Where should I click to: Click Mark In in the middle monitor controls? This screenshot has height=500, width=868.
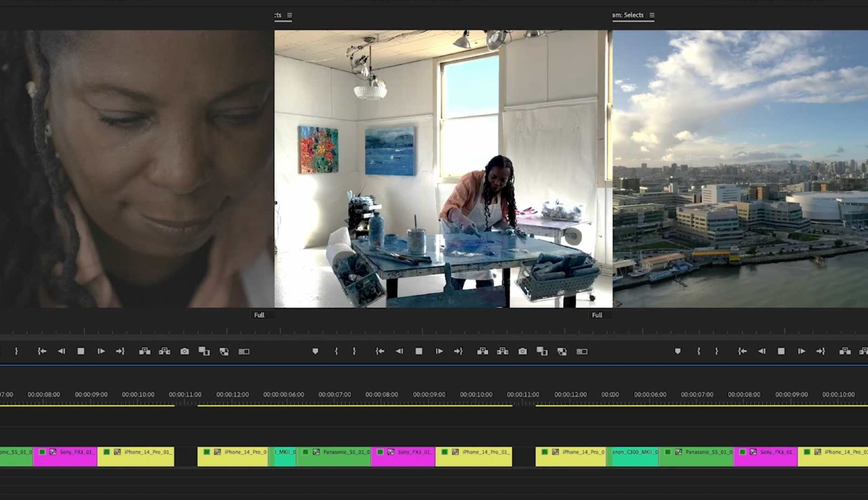tap(337, 351)
